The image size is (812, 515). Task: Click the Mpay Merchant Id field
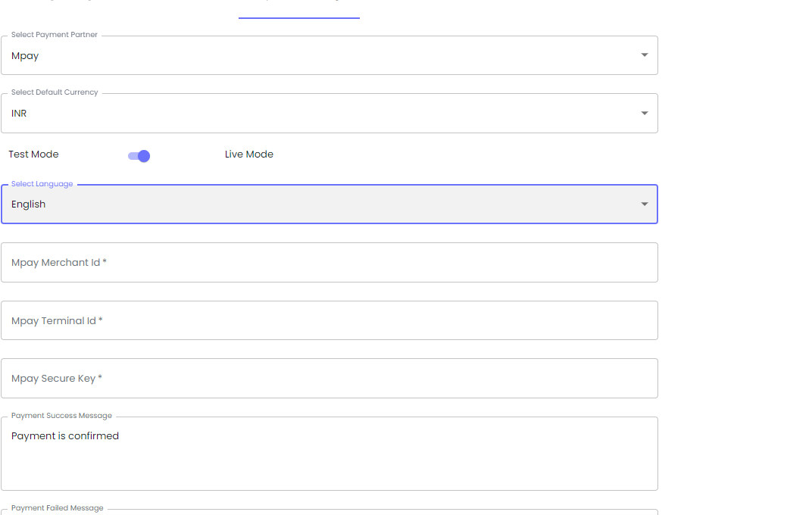pyautogui.click(x=329, y=263)
